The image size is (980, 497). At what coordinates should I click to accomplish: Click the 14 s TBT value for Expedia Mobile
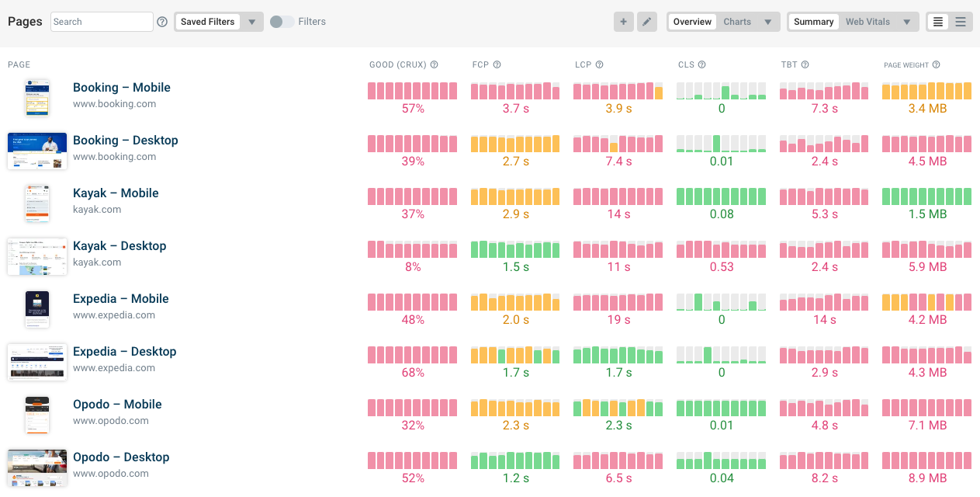point(824,320)
